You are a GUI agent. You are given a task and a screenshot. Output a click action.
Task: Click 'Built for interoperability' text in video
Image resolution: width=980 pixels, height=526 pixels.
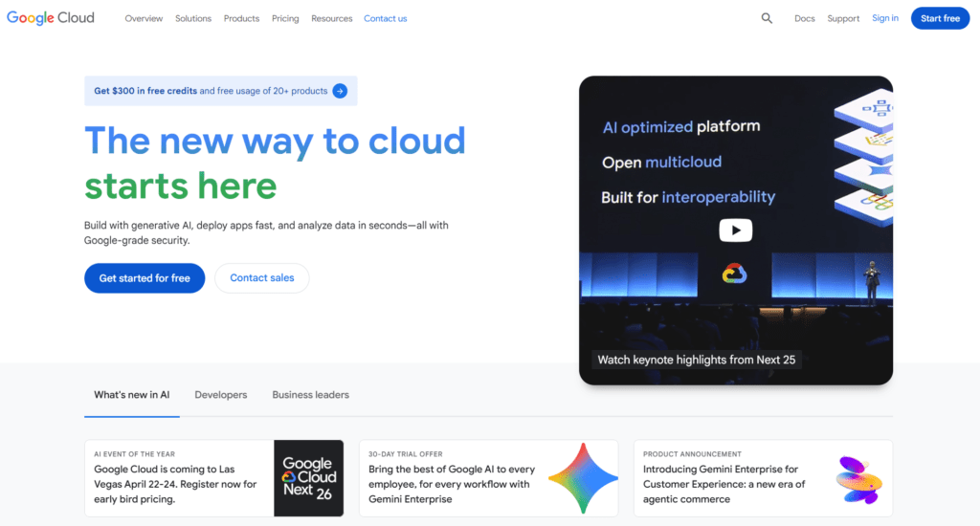[688, 197]
